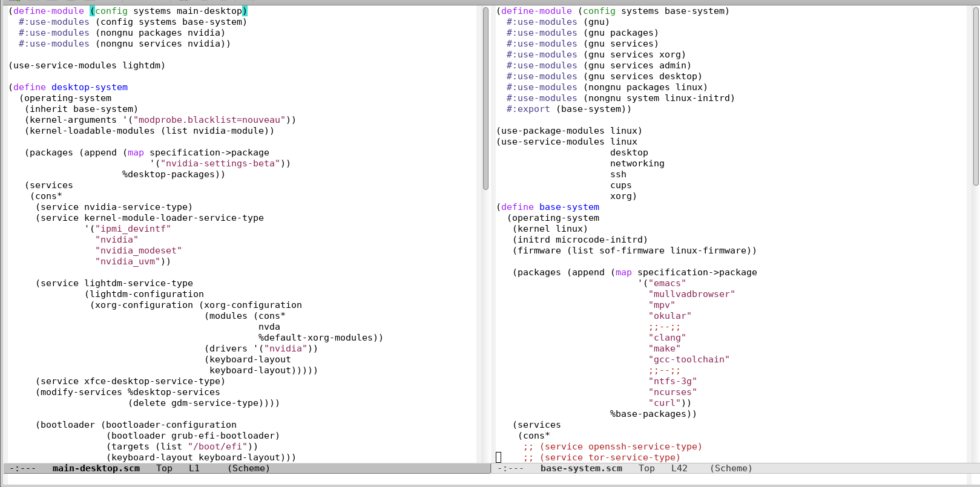Place cursor on desktop-system definition name

click(x=90, y=87)
